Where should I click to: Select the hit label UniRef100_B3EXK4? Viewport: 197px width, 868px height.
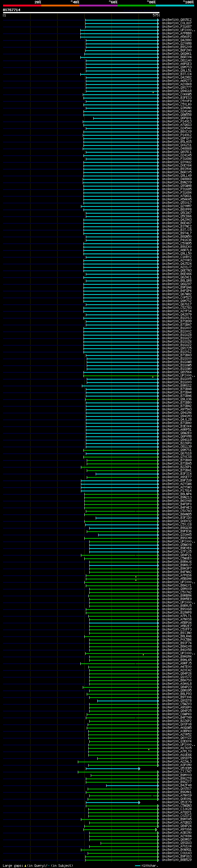point(177,426)
